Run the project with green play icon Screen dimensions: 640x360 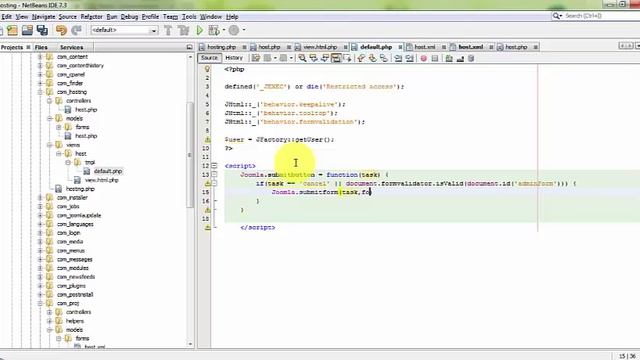point(200,30)
